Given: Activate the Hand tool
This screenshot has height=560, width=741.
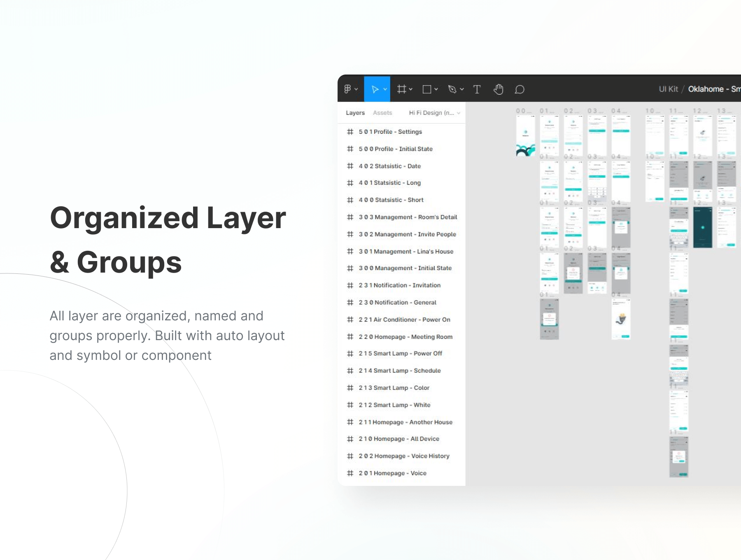Looking at the screenshot, I should 498,89.
